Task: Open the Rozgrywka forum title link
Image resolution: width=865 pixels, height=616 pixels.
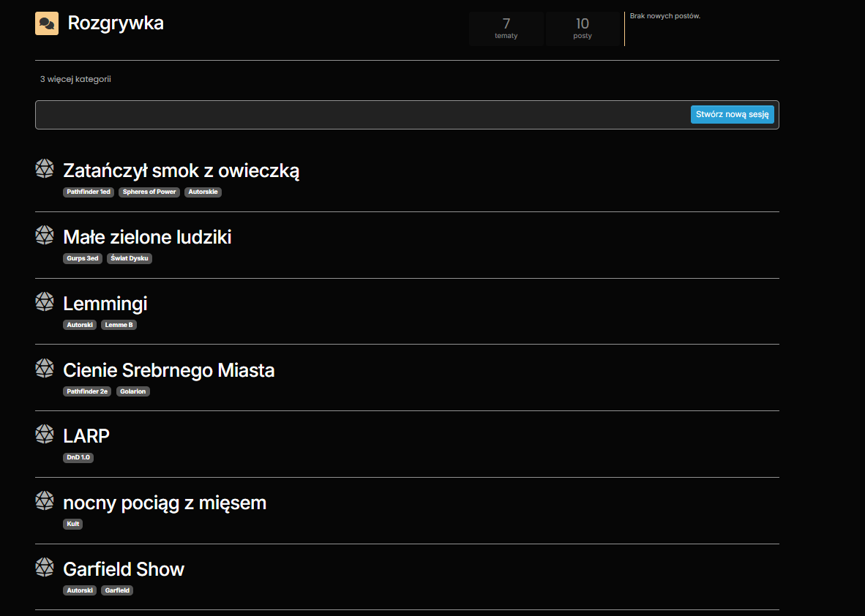Action: 116,23
